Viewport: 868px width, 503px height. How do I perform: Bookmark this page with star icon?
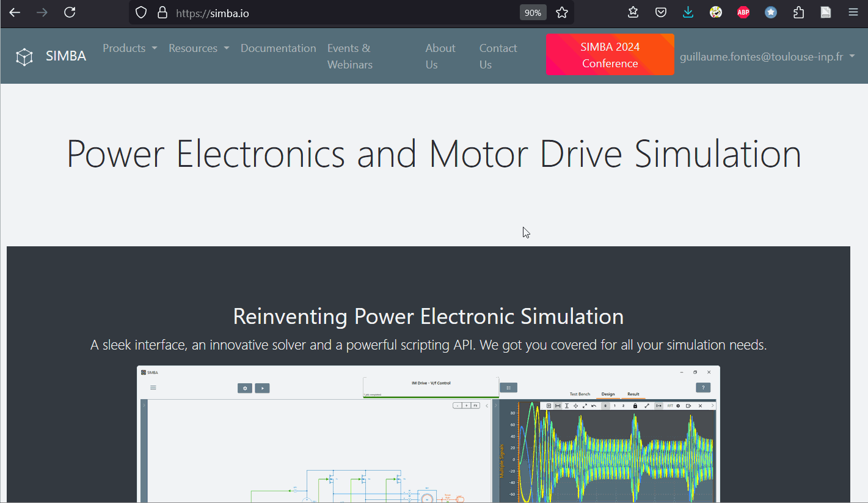pos(562,13)
